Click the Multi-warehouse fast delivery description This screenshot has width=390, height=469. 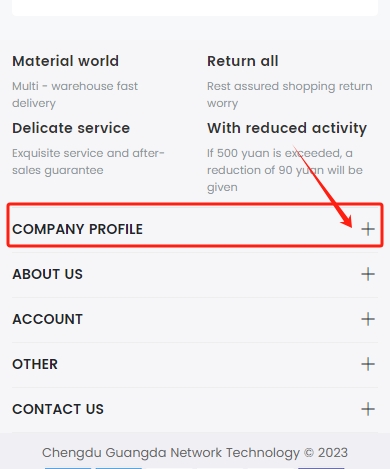click(75, 95)
